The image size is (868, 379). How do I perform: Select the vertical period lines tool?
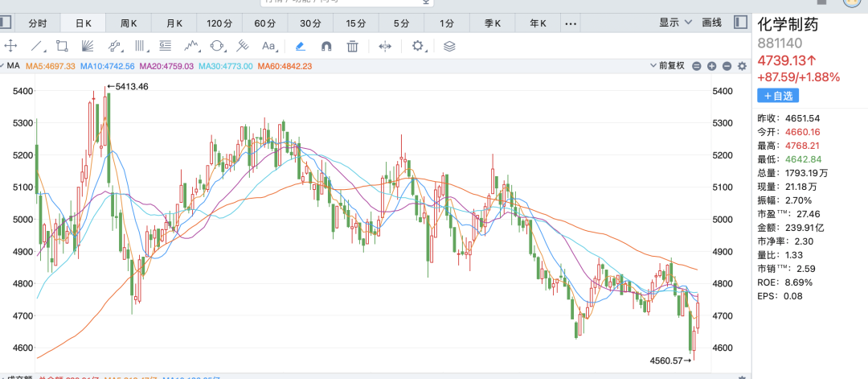[x=141, y=46]
